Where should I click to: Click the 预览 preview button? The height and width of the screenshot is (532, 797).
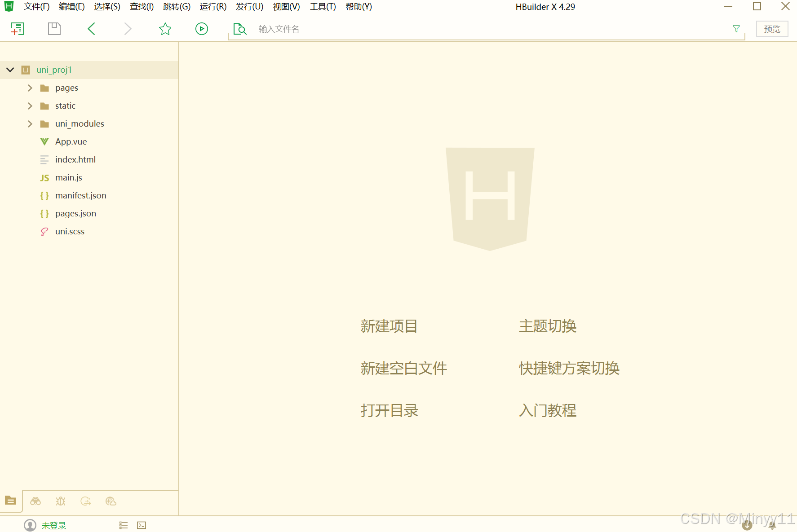click(772, 29)
